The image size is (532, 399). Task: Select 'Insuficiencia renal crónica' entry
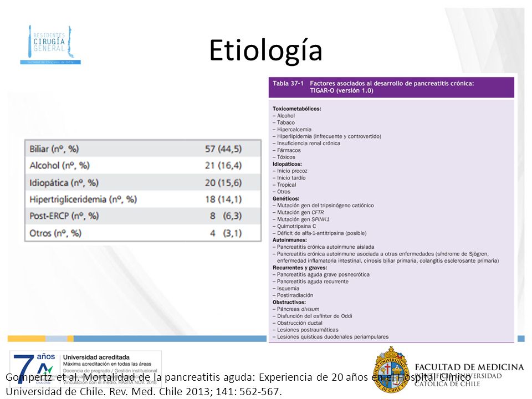[x=306, y=143]
